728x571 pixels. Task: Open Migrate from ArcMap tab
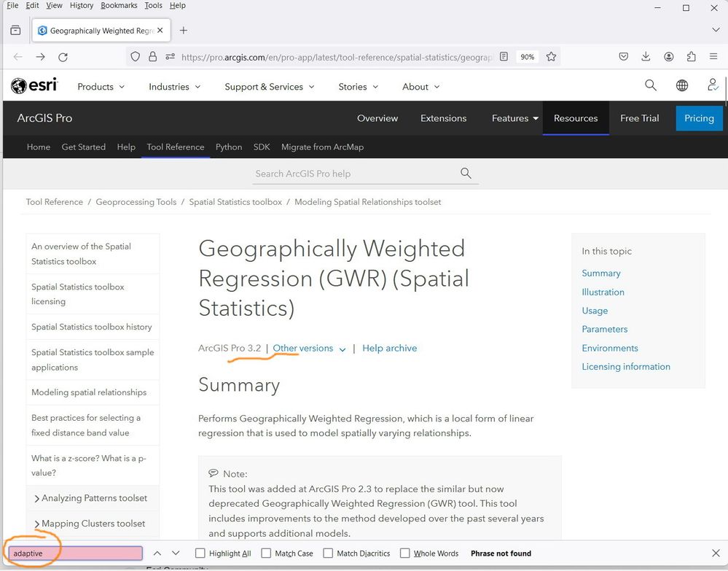click(322, 147)
